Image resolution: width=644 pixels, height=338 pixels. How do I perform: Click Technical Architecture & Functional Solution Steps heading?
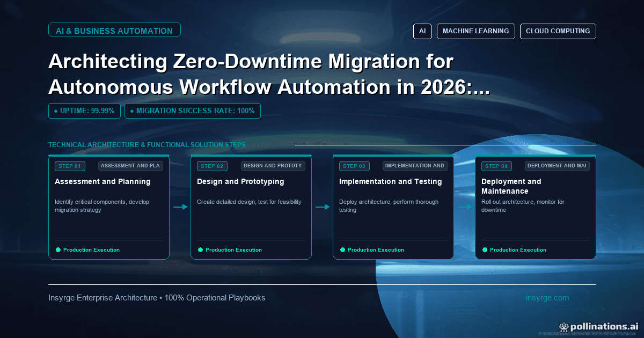tap(147, 145)
